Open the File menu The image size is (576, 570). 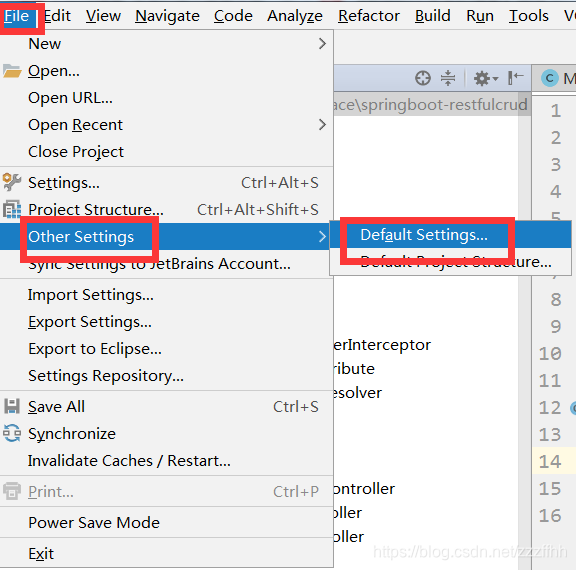17,16
